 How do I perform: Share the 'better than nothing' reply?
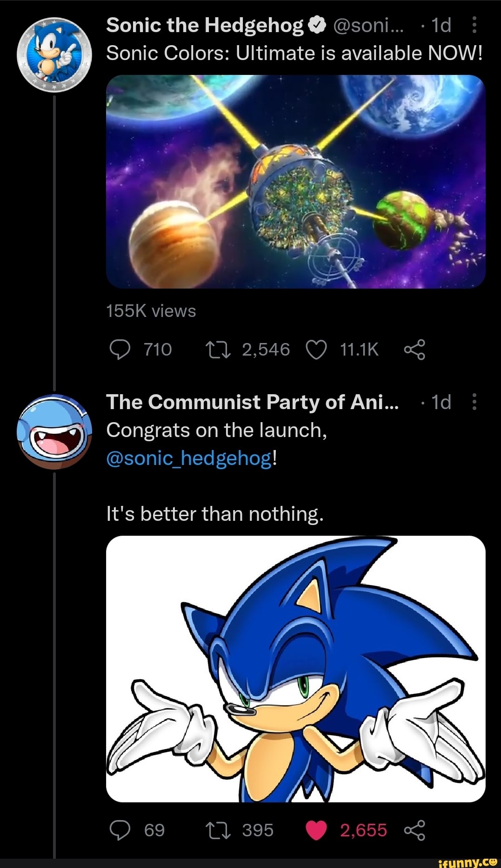[x=414, y=830]
